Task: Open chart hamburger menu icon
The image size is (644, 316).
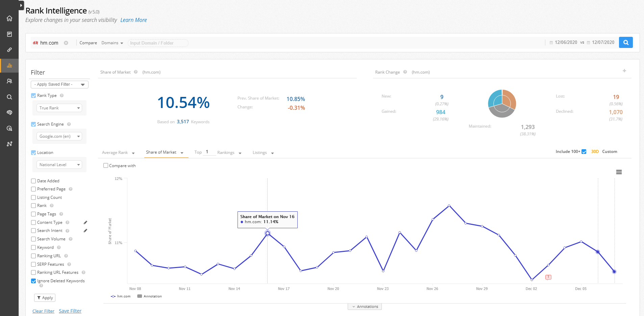Action: [619, 172]
